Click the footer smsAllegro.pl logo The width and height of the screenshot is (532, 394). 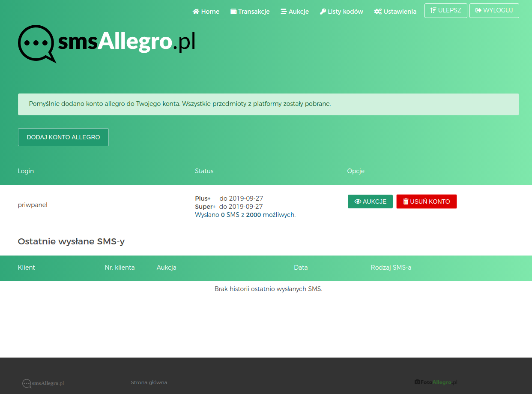pyautogui.click(x=43, y=383)
